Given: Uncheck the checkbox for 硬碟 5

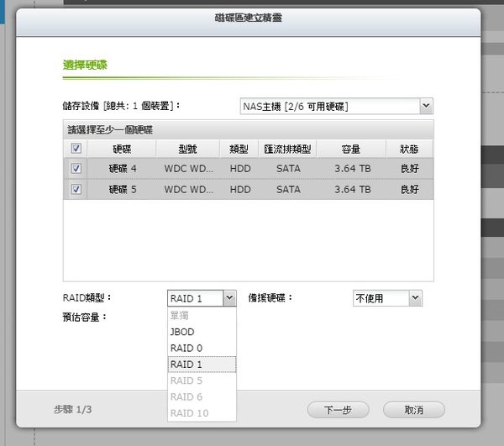Looking at the screenshot, I should tap(76, 190).
